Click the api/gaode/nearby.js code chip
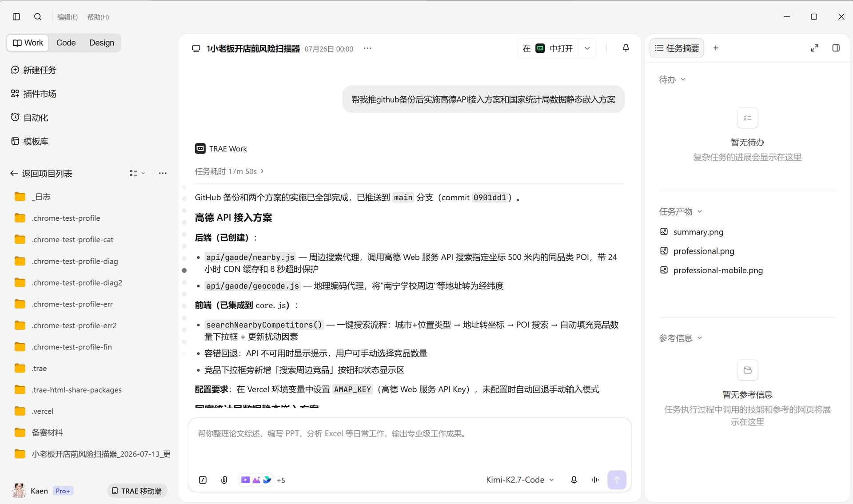853x504 pixels. pos(250,258)
